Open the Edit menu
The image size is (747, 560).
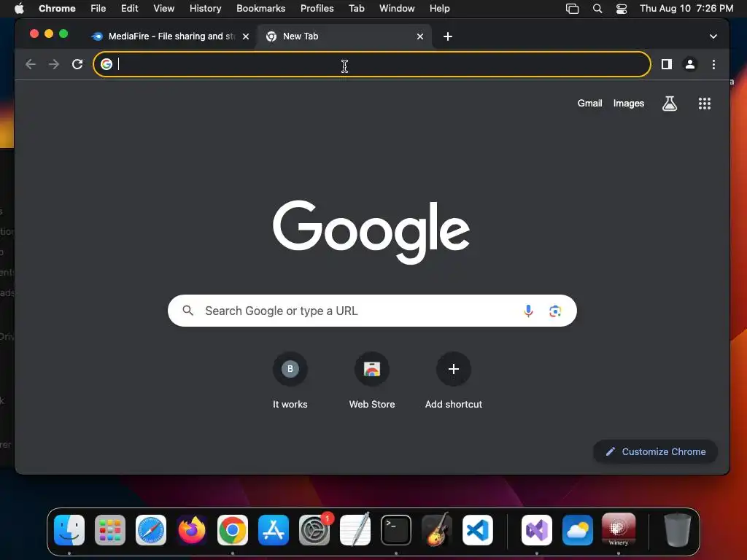pyautogui.click(x=129, y=9)
